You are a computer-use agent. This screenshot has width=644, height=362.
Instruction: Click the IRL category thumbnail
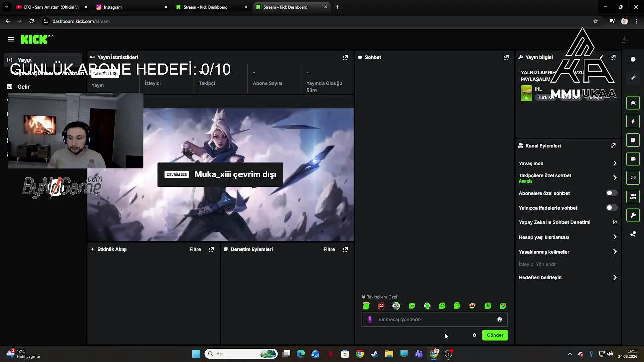(526, 93)
